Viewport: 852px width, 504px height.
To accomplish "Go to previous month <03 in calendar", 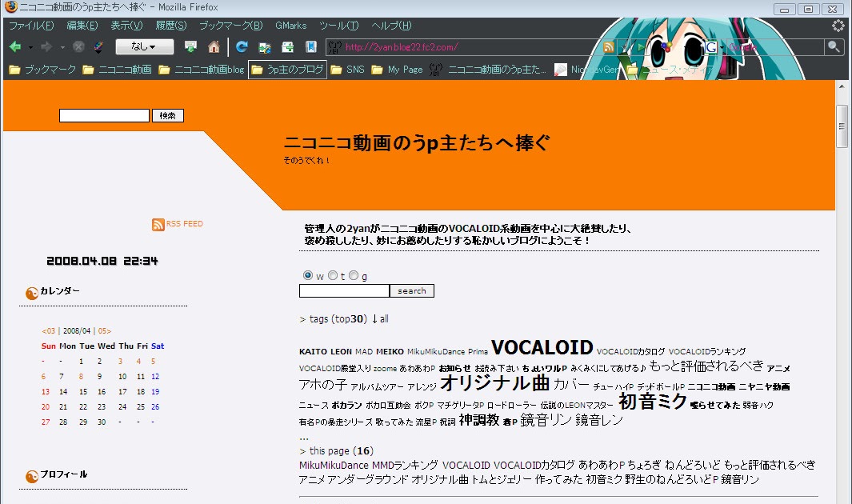I will pyautogui.click(x=48, y=330).
